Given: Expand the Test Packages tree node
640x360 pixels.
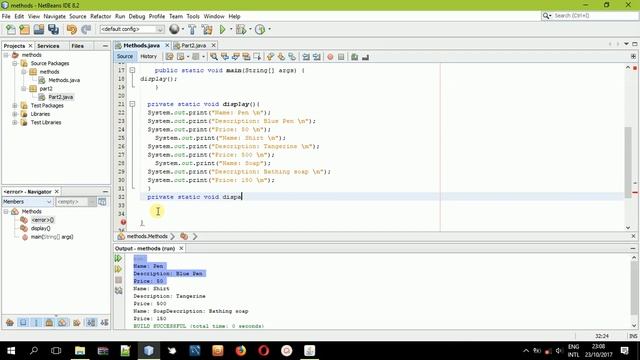Looking at the screenshot, I should pyautogui.click(x=15, y=105).
